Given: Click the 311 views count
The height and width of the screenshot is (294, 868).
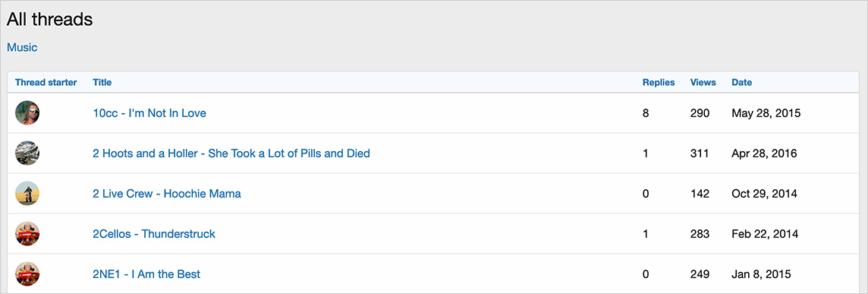Looking at the screenshot, I should (700, 153).
